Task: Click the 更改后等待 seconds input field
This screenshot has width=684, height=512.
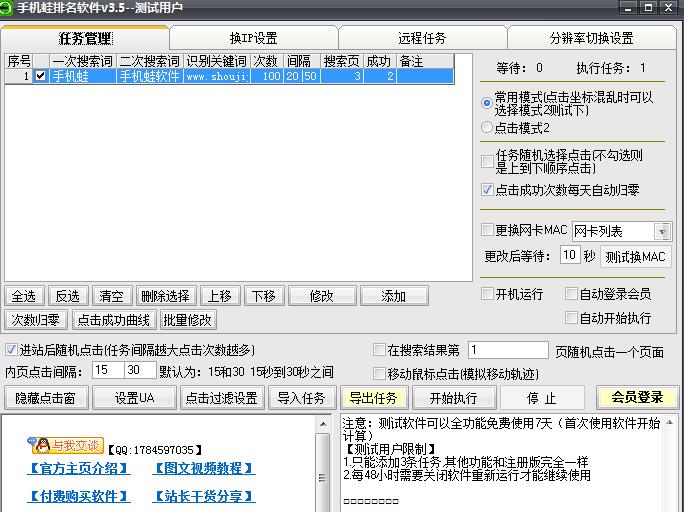Action: pyautogui.click(x=569, y=255)
